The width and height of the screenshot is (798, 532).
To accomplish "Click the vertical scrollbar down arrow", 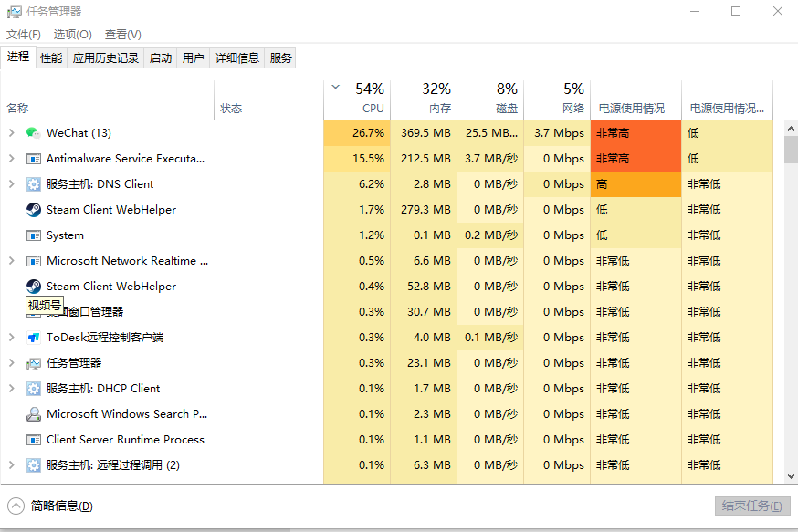I will point(791,475).
